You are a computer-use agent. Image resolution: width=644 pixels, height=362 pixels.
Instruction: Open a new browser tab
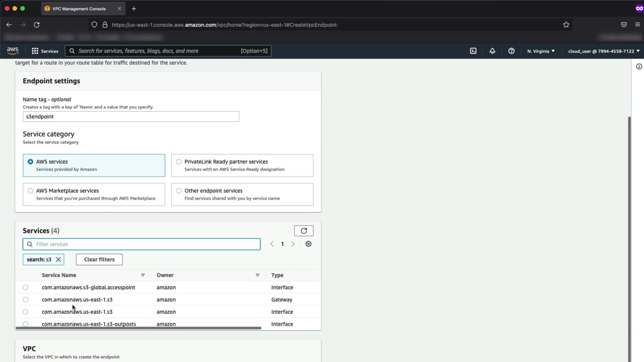click(134, 9)
